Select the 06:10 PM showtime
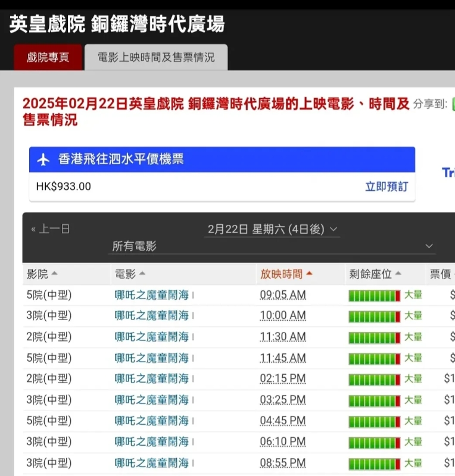 click(x=283, y=441)
